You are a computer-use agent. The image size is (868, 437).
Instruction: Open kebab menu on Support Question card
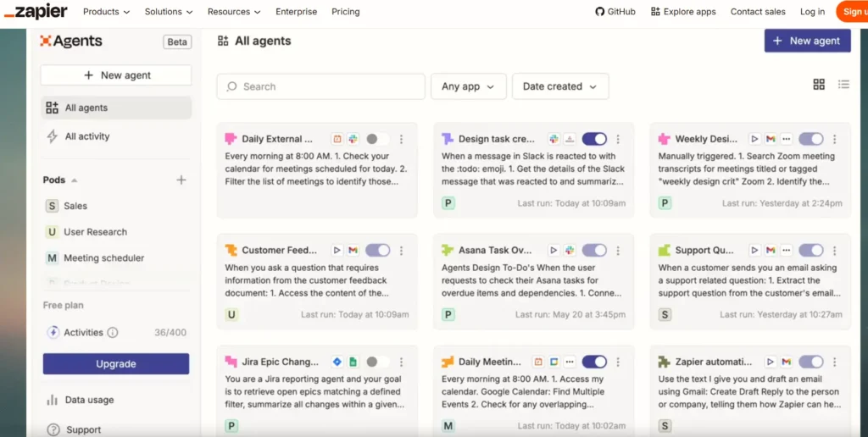[834, 250]
